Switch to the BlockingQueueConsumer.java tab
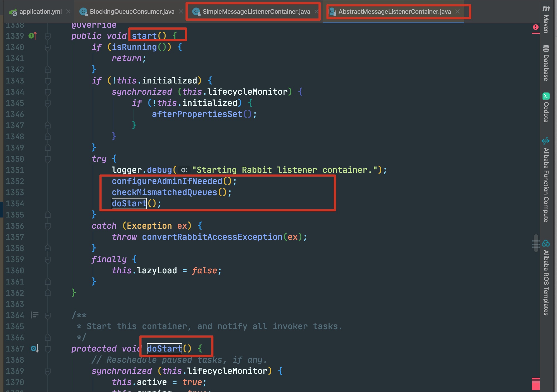The height and width of the screenshot is (392, 557). (132, 12)
